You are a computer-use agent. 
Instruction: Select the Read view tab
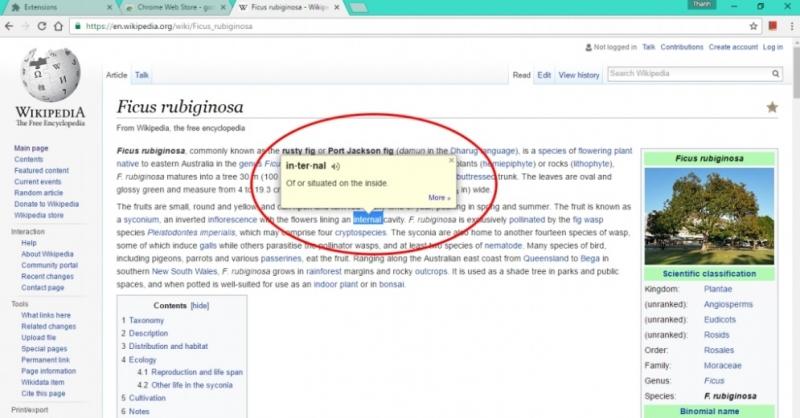coord(521,75)
